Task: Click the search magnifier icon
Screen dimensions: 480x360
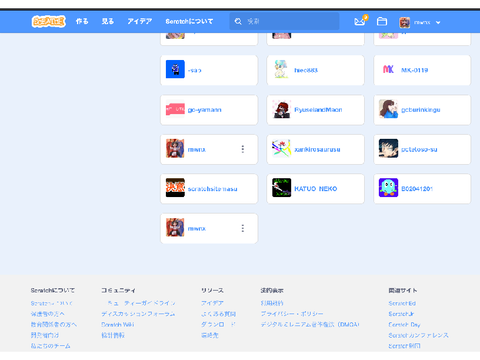Action: click(238, 22)
